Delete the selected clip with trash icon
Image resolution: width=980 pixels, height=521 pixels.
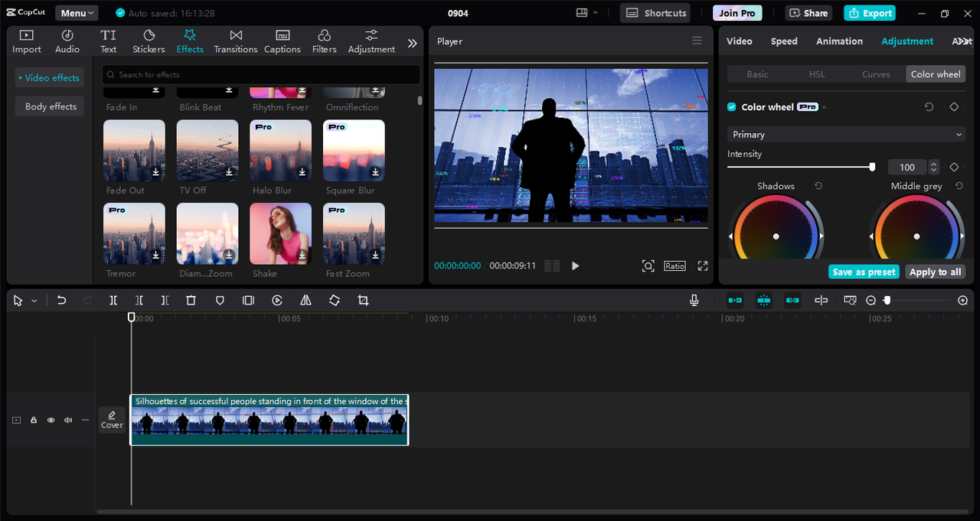191,301
